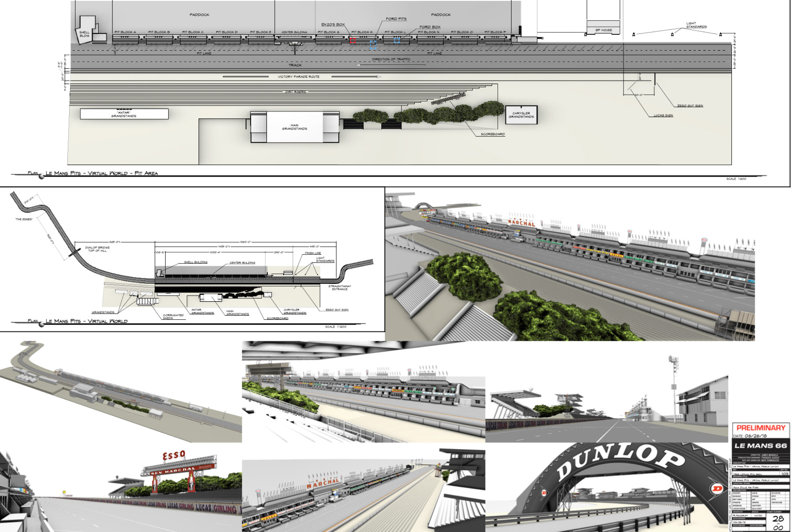797x532 pixels.
Task: Open track-level render with light tower
Action: pyautogui.click(x=607, y=399)
